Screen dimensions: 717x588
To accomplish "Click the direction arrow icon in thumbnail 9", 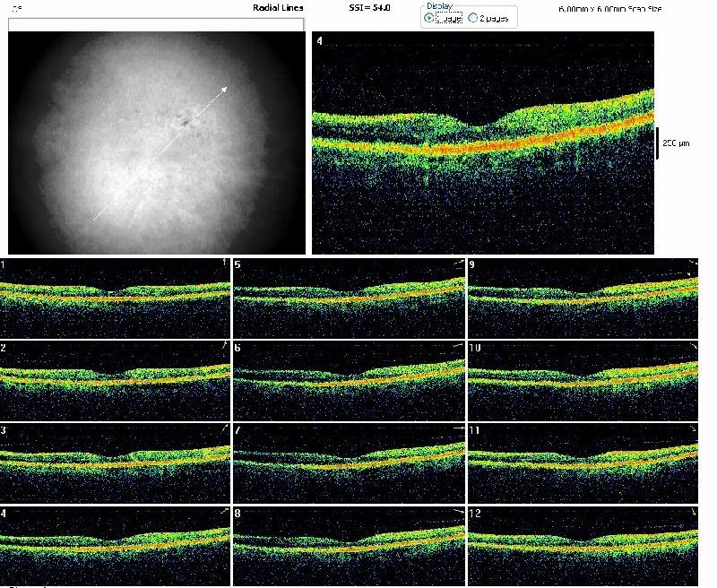I will click(x=690, y=263).
